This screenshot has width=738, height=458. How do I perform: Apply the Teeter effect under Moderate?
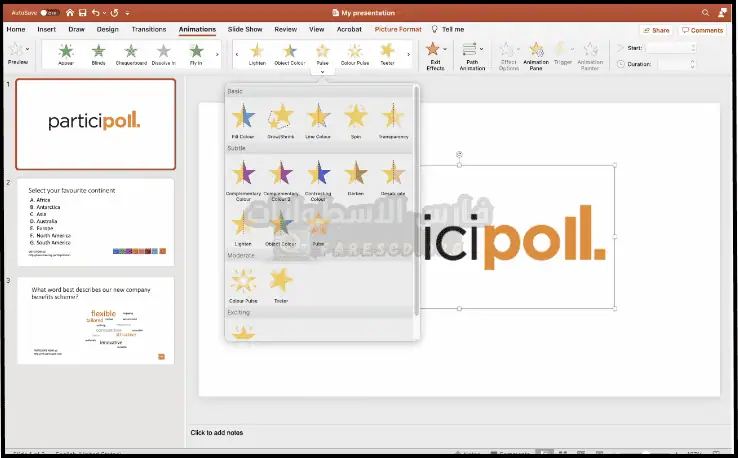[x=281, y=283]
